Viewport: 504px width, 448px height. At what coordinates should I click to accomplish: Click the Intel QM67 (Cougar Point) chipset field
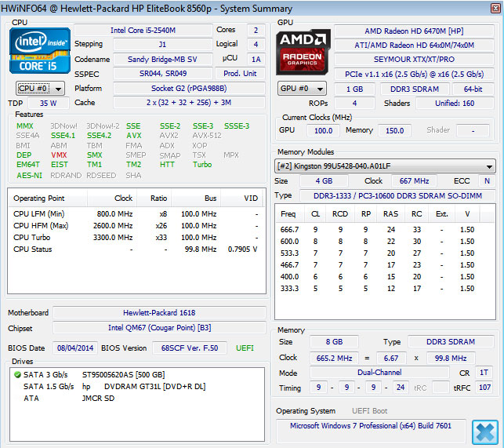coord(159,328)
